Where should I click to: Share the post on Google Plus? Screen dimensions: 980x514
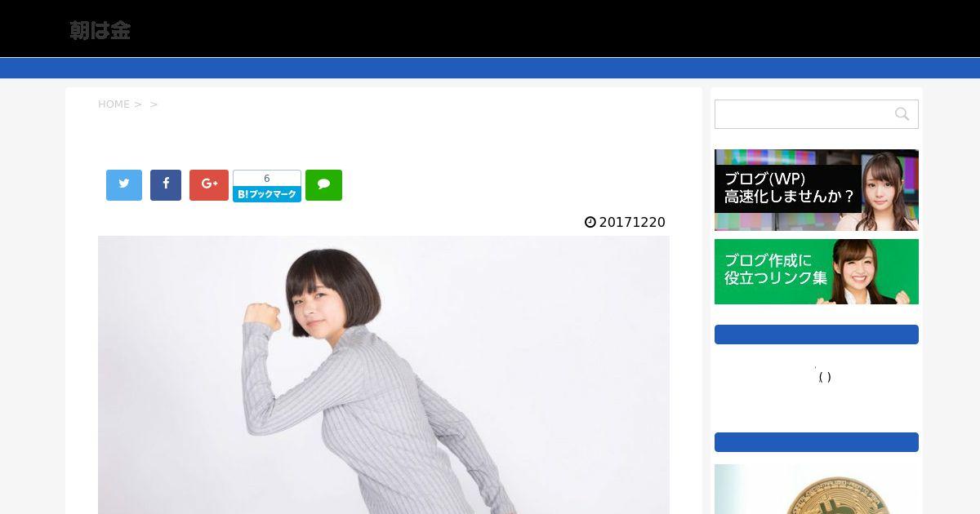209,185
